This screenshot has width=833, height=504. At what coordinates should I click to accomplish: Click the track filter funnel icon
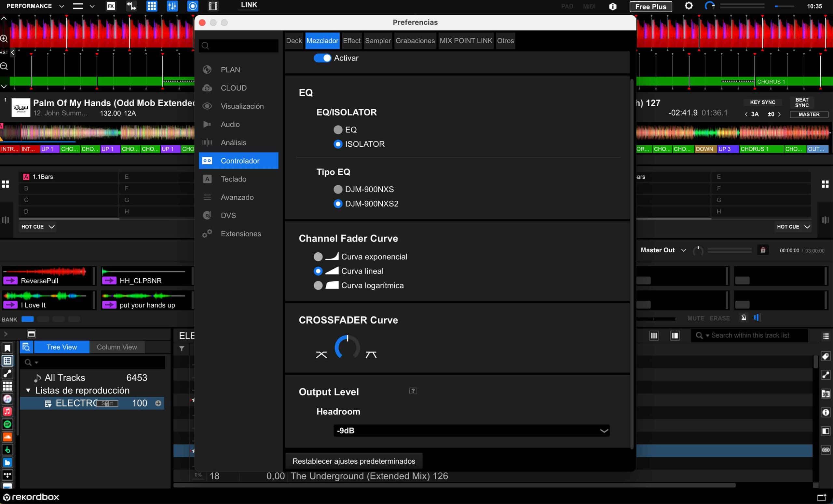coord(182,348)
